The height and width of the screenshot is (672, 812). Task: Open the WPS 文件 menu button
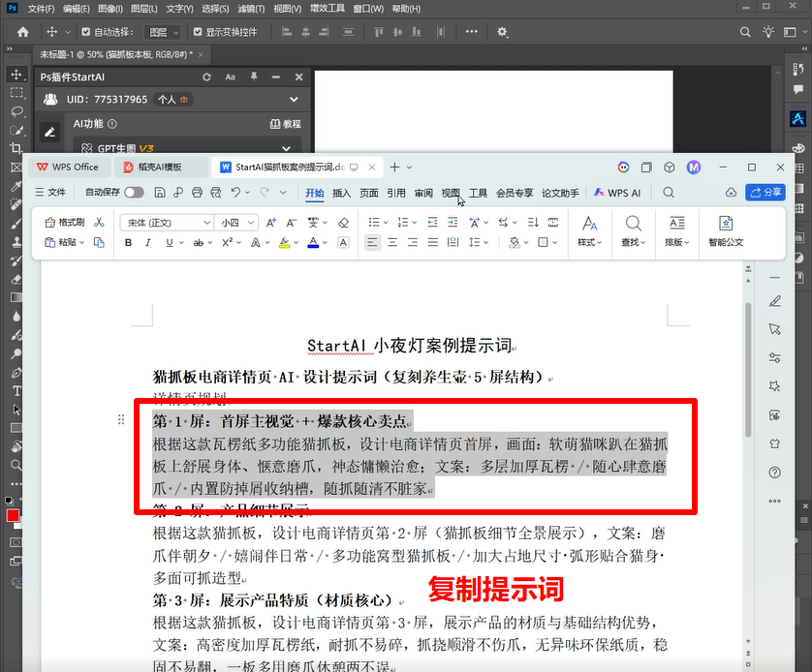50,193
